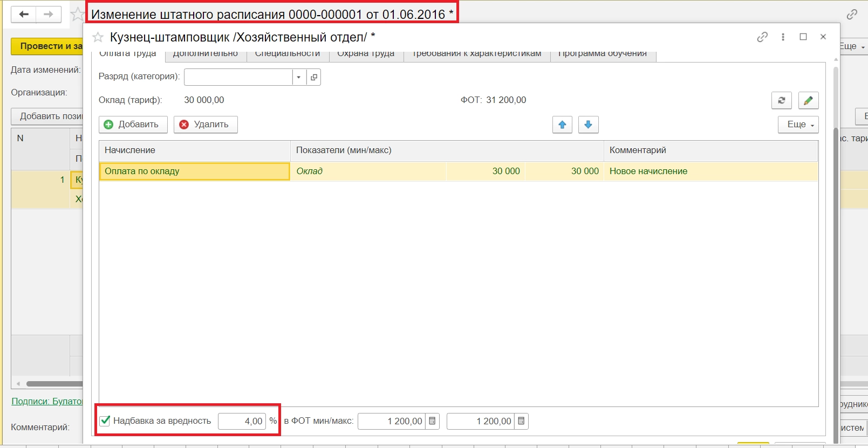Refresh the ФОТ calculation
The height and width of the screenshot is (448, 868).
coord(782,100)
